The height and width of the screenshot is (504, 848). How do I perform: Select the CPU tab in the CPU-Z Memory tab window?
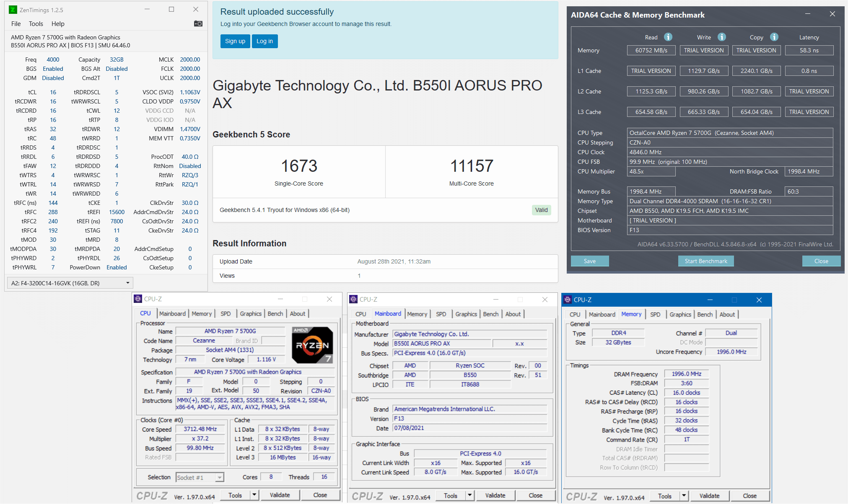[575, 314]
